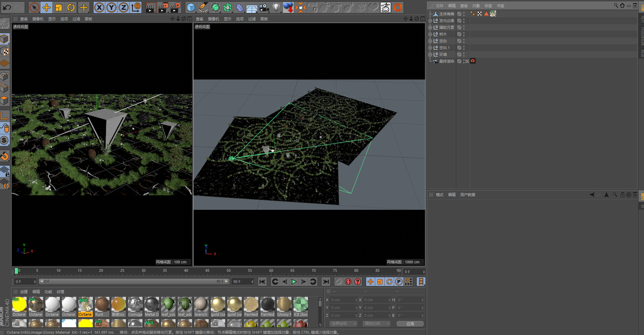Image resolution: width=644 pixels, height=335 pixels.
Task: Activate the Rotate tool
Action: [71, 7]
